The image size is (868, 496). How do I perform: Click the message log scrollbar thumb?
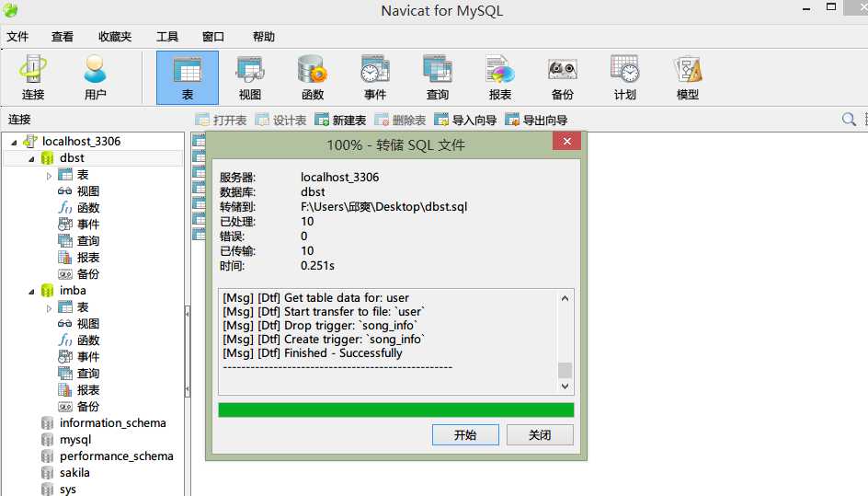(565, 370)
